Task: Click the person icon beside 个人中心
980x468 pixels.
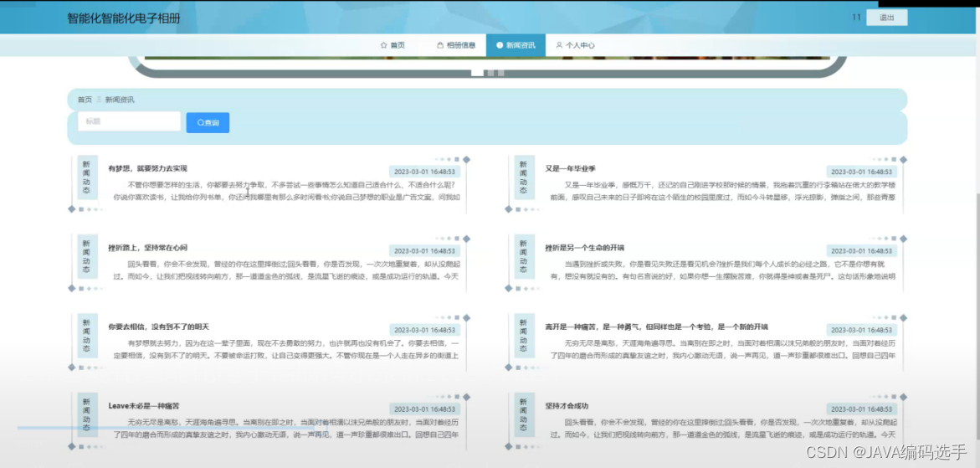Action: click(x=559, y=45)
